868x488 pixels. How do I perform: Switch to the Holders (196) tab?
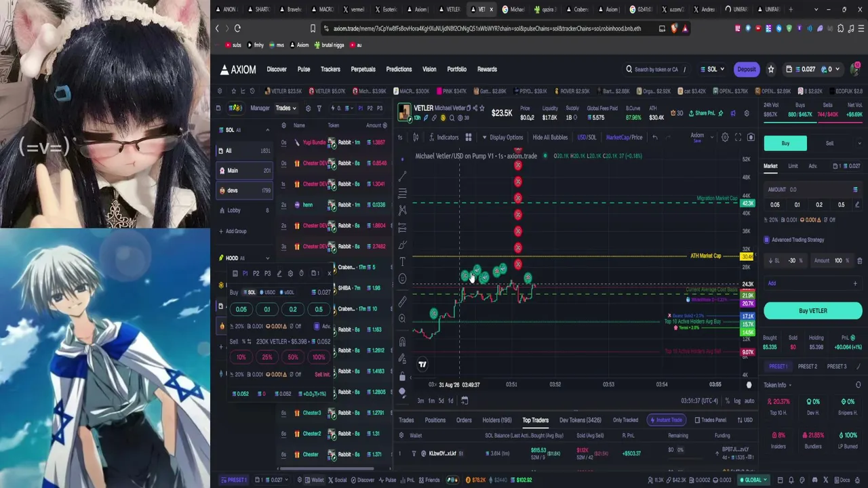497,420
